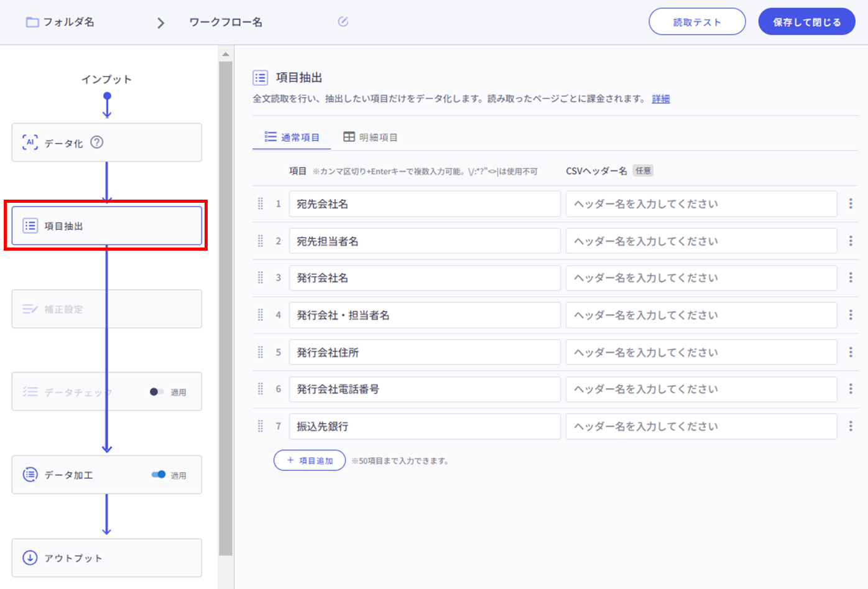Click the 振込先銀行 item field

pyautogui.click(x=425, y=427)
